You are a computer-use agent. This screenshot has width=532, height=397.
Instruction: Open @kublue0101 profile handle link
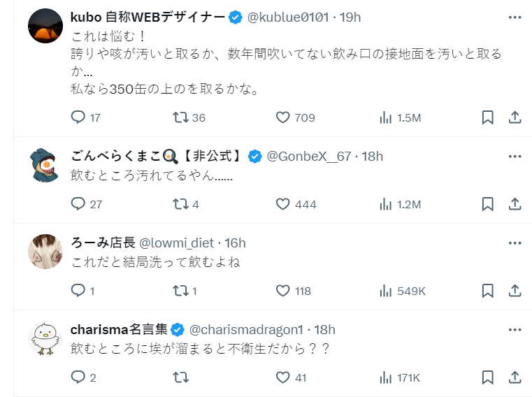pyautogui.click(x=287, y=17)
